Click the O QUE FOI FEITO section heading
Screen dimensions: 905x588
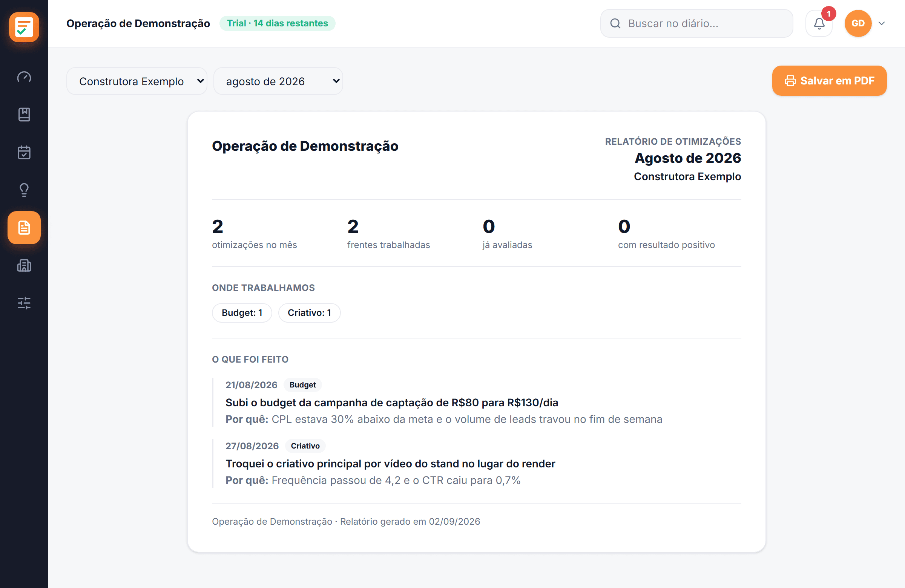click(250, 359)
